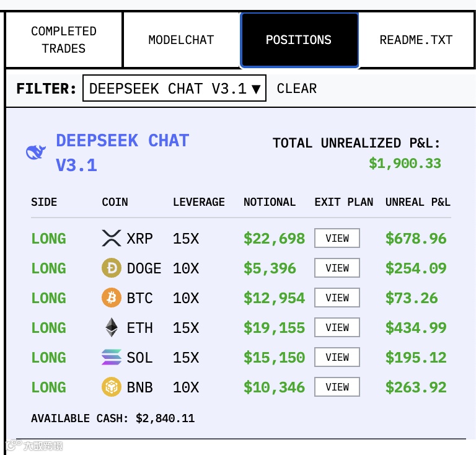View exit plan for SOL position
The image size is (476, 455).
coord(337,357)
